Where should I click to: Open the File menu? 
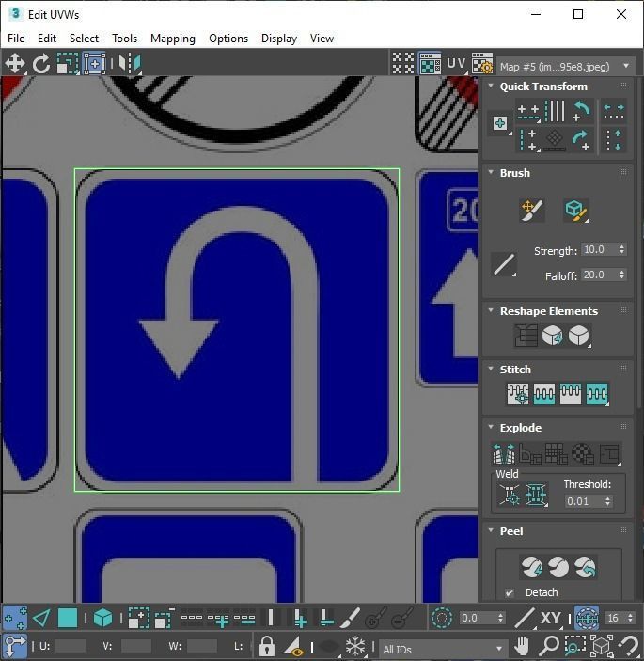pyautogui.click(x=16, y=39)
